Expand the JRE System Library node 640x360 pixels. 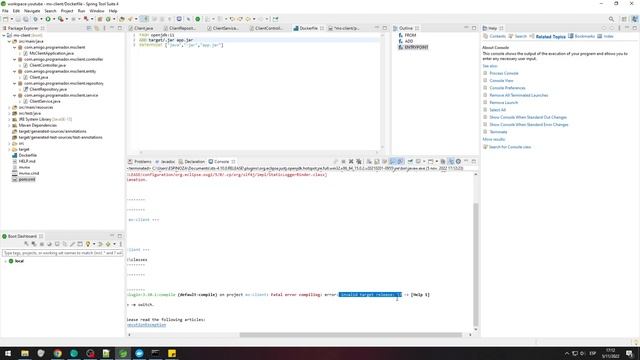[9, 119]
